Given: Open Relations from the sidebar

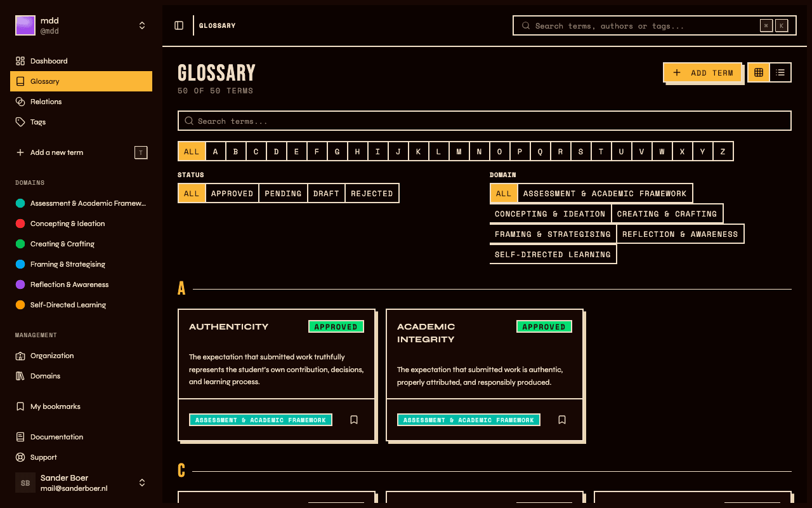Looking at the screenshot, I should click(46, 101).
